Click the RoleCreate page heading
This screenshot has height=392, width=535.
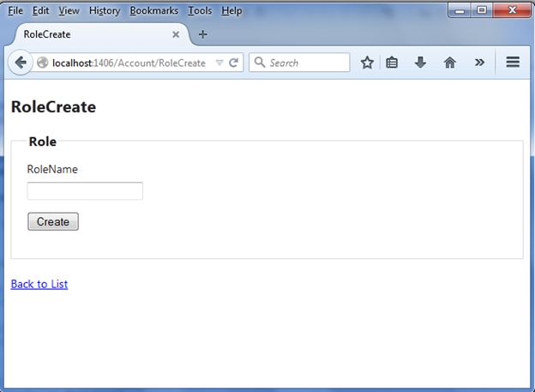coord(53,107)
